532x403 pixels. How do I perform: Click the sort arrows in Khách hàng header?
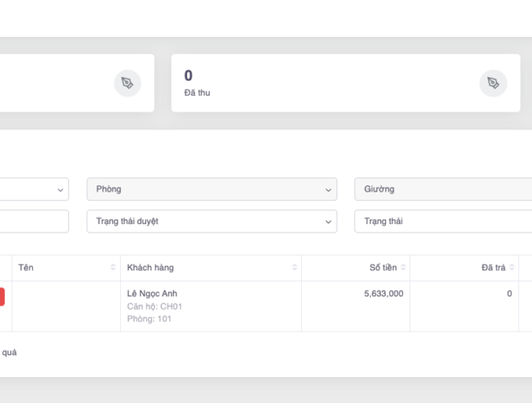coord(295,268)
